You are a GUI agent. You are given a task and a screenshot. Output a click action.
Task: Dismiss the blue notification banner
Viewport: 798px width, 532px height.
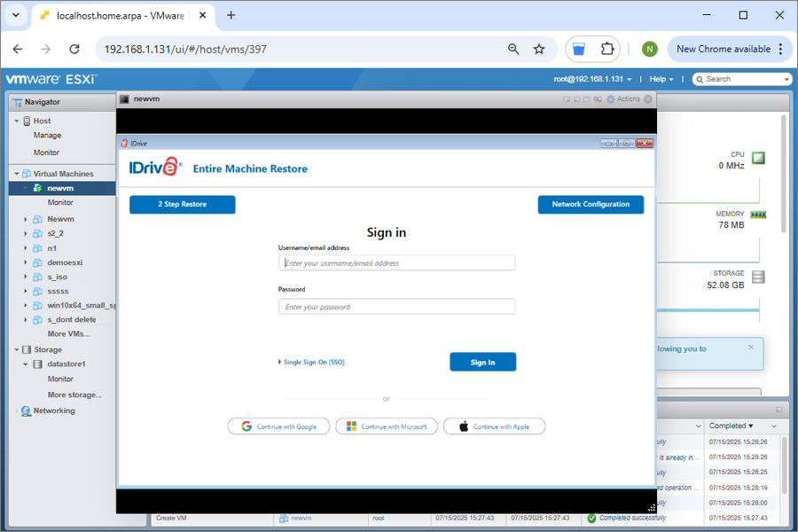pos(751,348)
